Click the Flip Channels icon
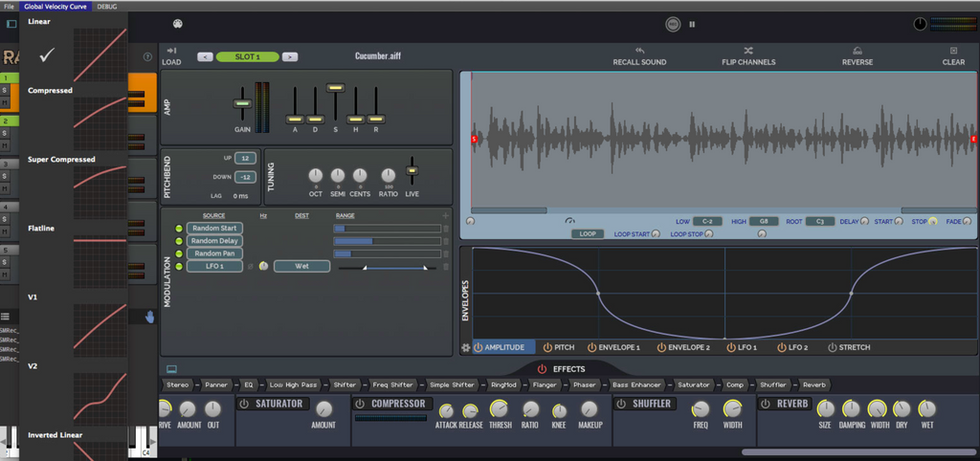The width and height of the screenshot is (980, 461). pos(748,51)
